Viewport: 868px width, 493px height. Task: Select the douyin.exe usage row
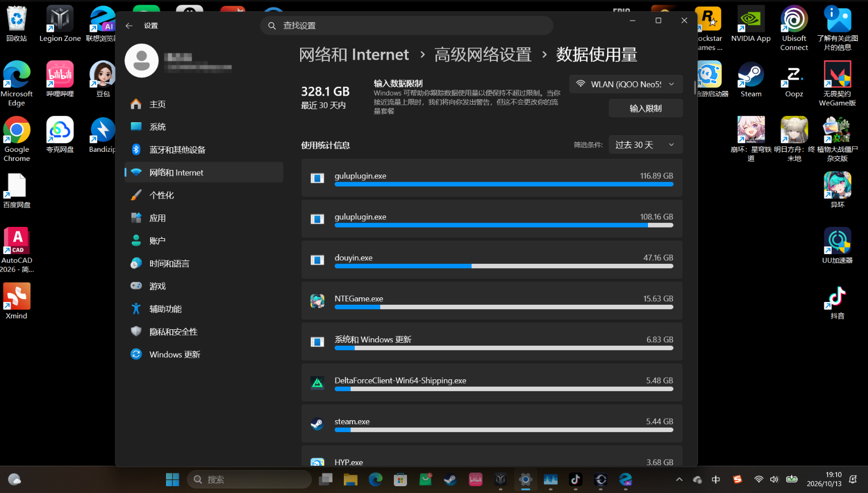coord(492,260)
